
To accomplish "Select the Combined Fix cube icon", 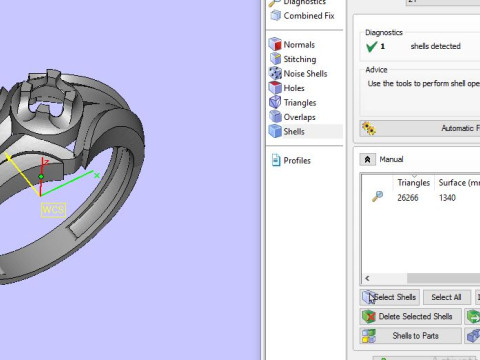I will coord(275,15).
